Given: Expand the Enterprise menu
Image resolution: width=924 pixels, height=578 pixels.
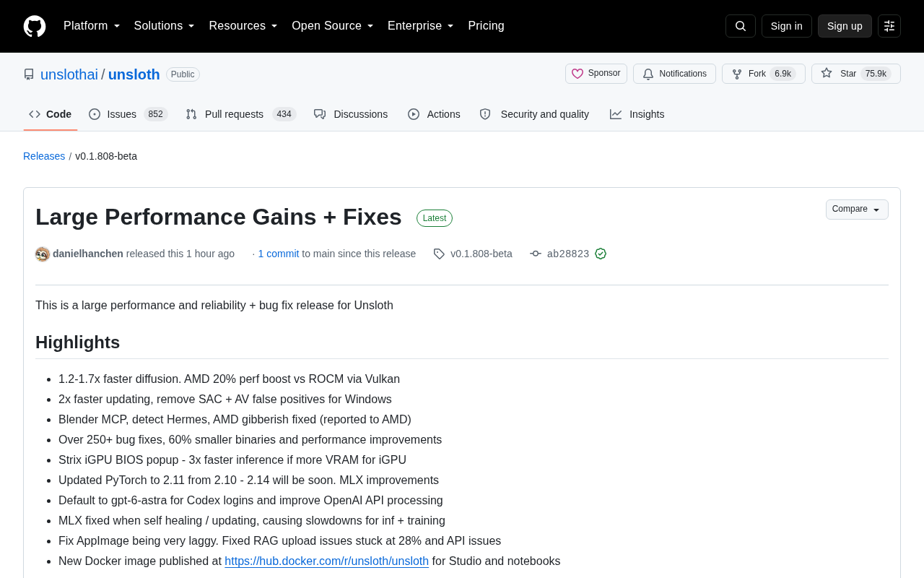Looking at the screenshot, I should (x=421, y=26).
